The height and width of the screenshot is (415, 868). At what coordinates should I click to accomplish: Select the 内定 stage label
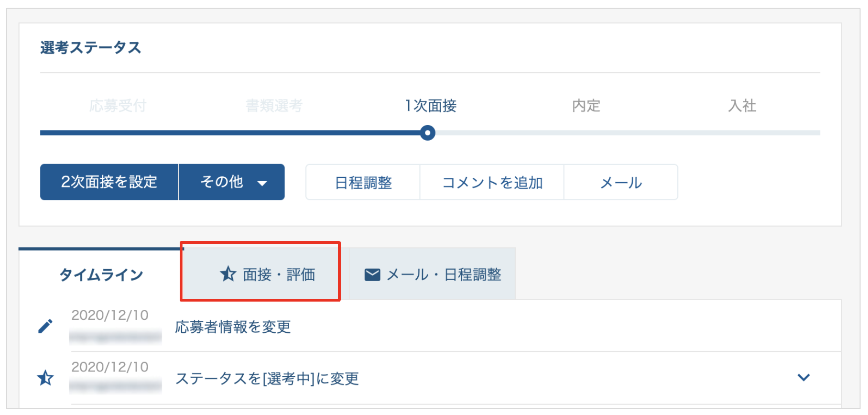coord(586,106)
